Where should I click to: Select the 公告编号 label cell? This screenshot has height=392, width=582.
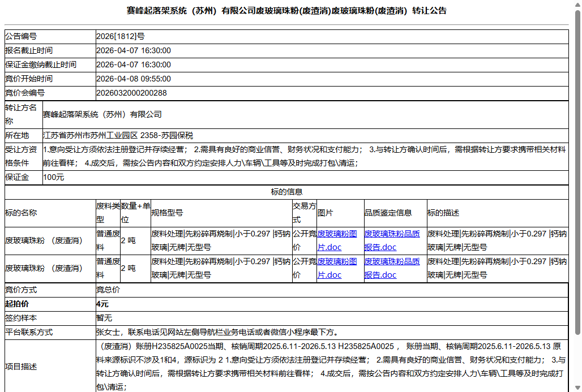click(50, 36)
